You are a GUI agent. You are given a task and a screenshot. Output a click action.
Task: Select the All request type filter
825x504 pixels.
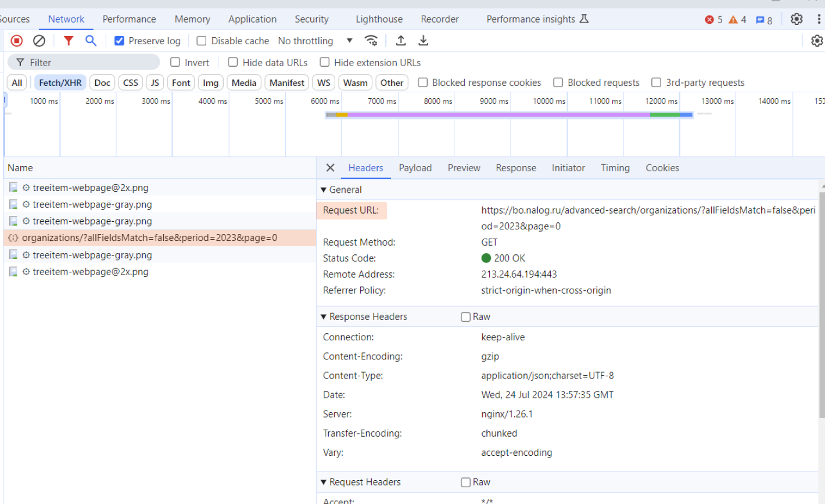[x=17, y=82]
